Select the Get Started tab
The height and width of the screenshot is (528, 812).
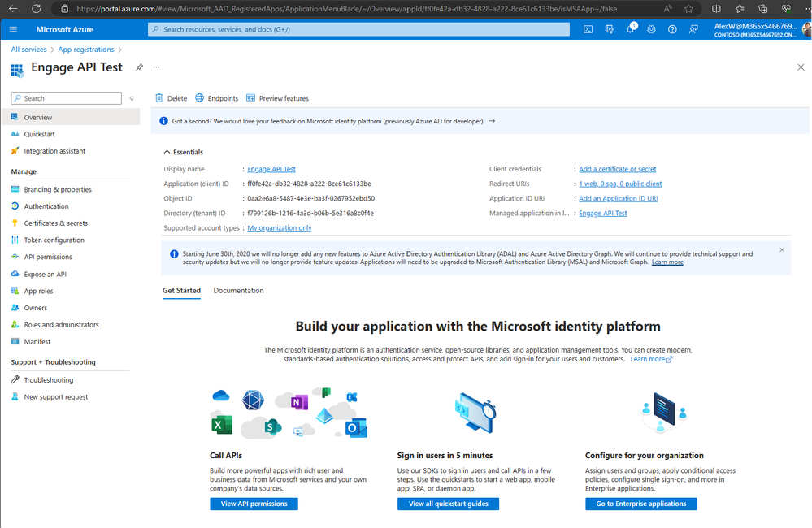[182, 291]
